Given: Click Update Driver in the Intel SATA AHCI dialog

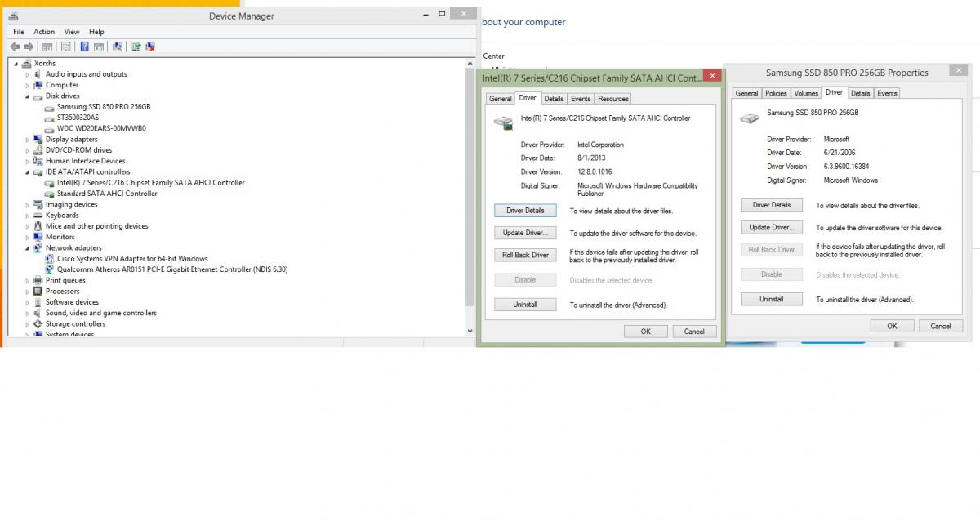Looking at the screenshot, I should tap(525, 233).
